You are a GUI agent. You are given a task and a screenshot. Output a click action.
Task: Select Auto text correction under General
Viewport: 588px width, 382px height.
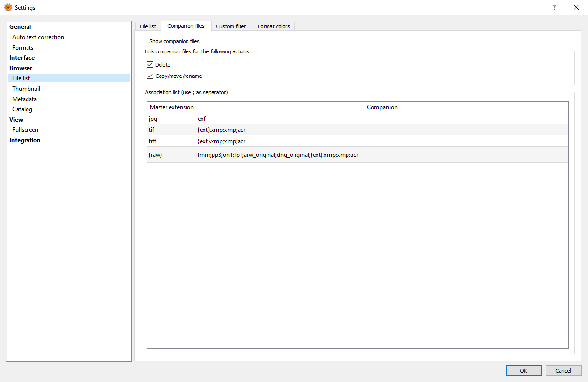click(38, 37)
